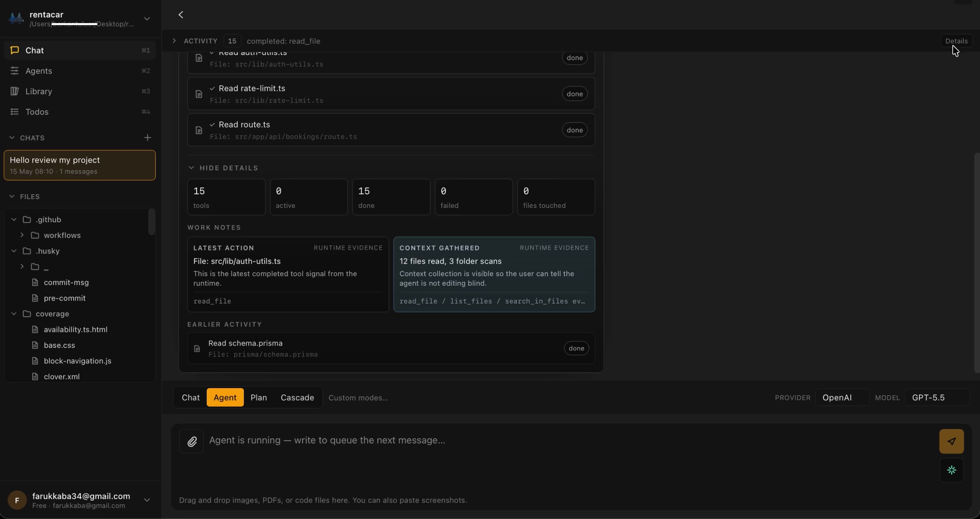Open availability.ts.html file
980x519 pixels.
(x=76, y=330)
